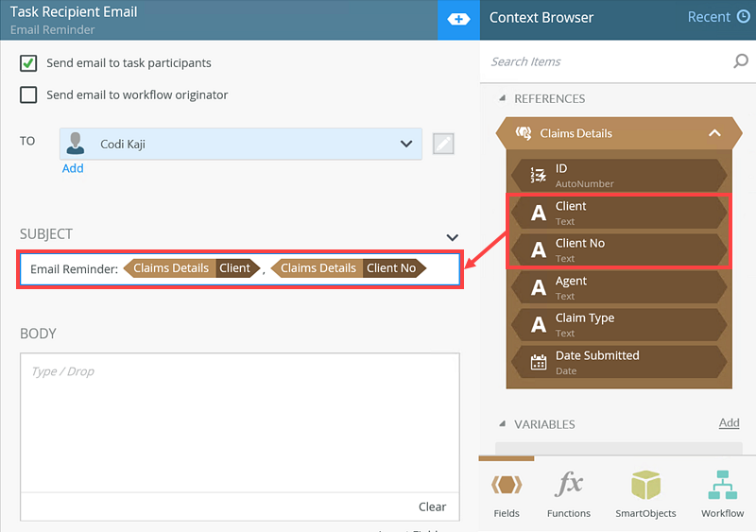The image size is (756, 532).
Task: Collapse the VARIABLES section triangle
Action: (x=503, y=424)
